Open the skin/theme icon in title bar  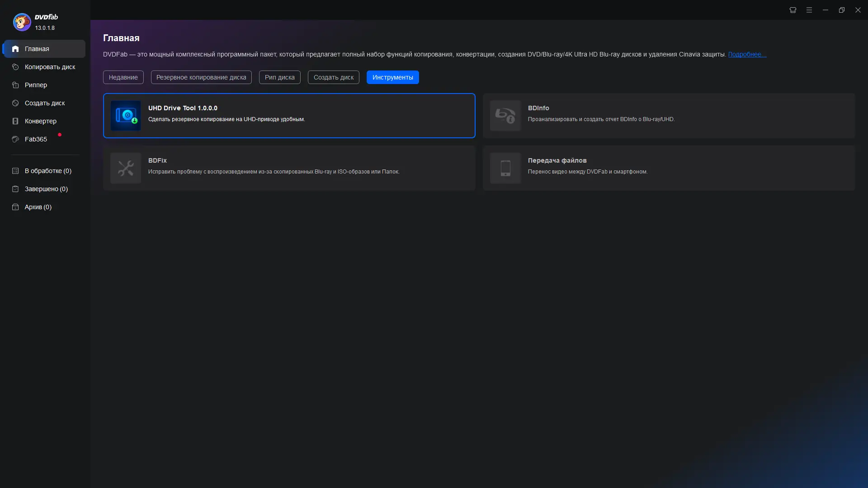[x=793, y=10]
